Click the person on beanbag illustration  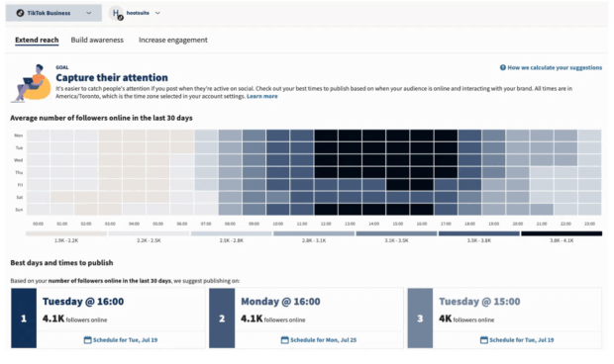coord(32,83)
